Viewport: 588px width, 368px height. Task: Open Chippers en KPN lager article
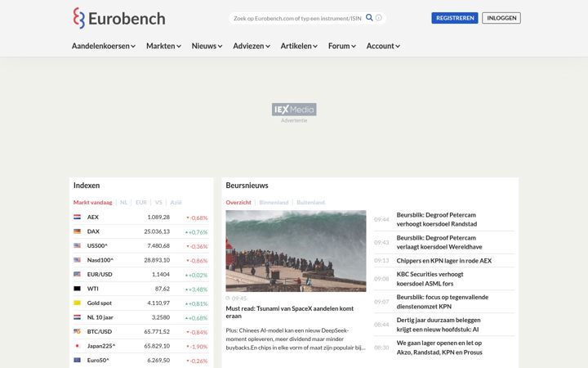[444, 261]
